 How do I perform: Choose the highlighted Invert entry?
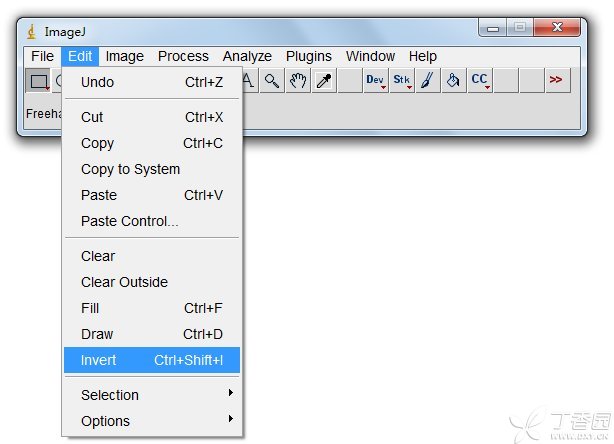pos(152,360)
